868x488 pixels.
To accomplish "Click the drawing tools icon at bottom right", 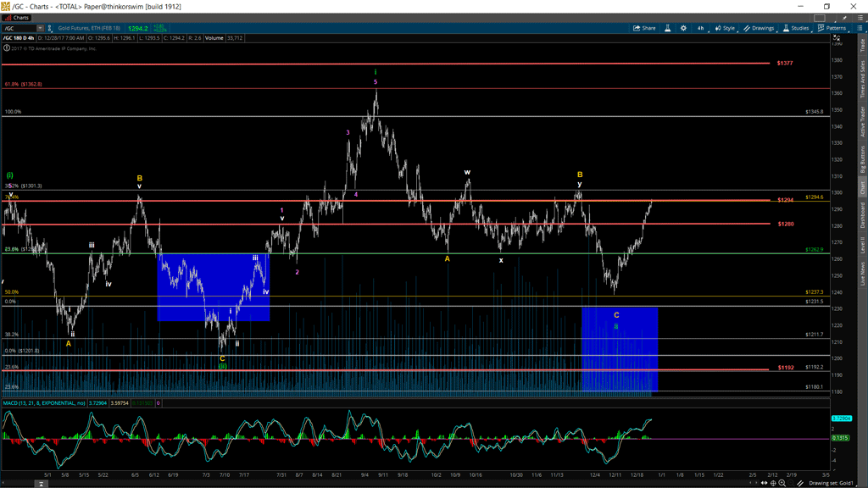I will tap(799, 483).
